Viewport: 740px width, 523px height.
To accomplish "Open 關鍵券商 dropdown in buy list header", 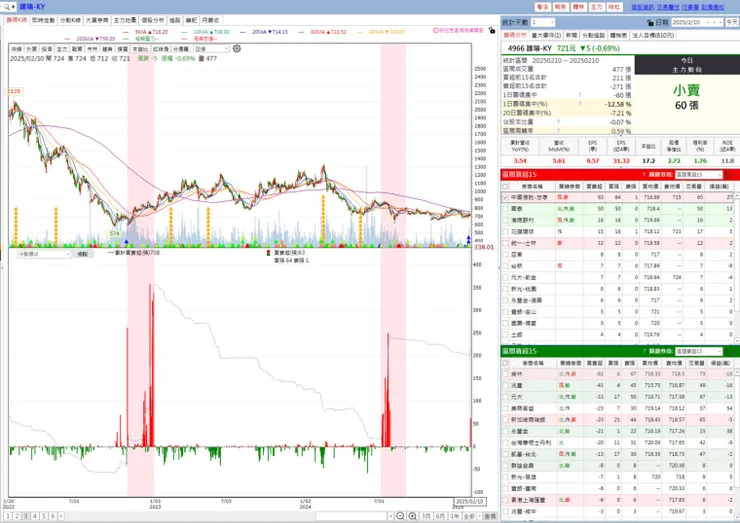I will point(698,175).
